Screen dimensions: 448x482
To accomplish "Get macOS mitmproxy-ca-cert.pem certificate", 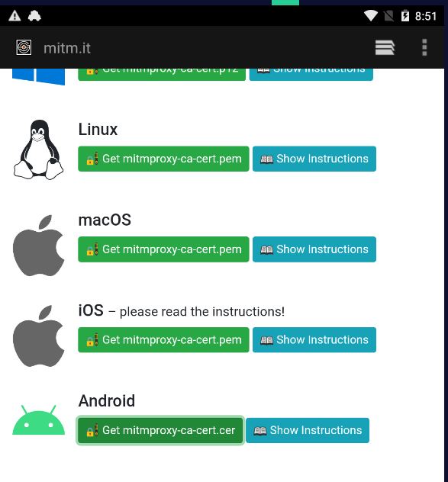I will (163, 249).
